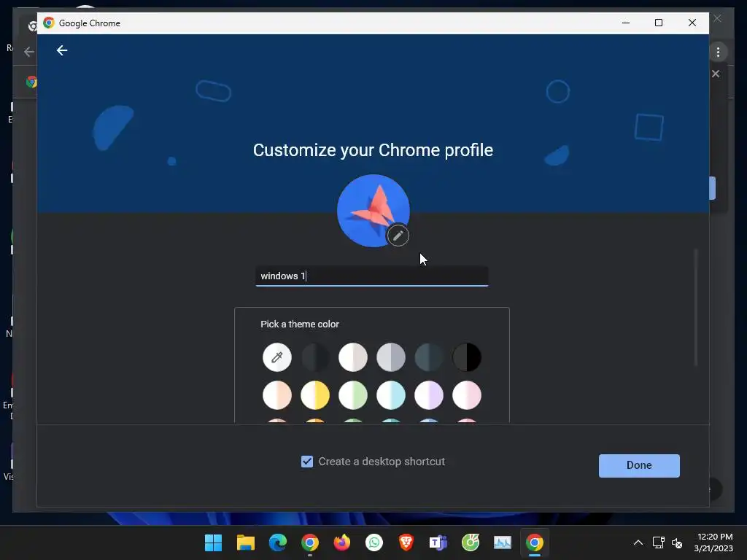Pick the yellow theme color

coord(315,395)
